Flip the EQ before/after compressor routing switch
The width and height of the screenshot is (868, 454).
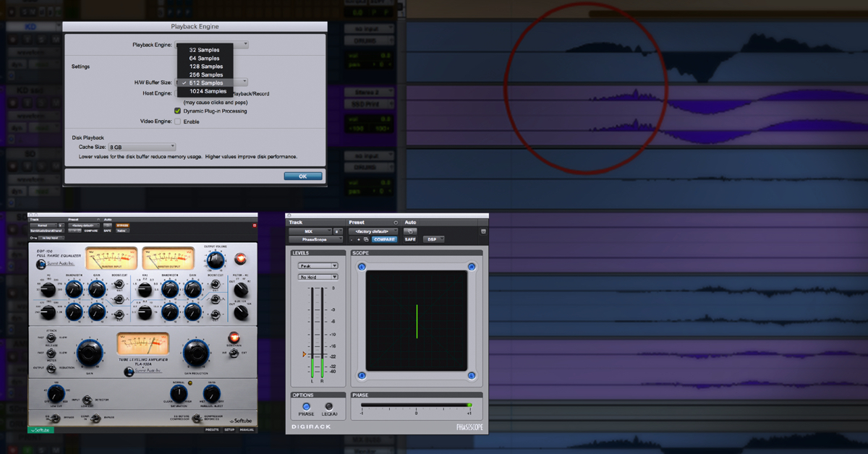pyautogui.click(x=196, y=418)
